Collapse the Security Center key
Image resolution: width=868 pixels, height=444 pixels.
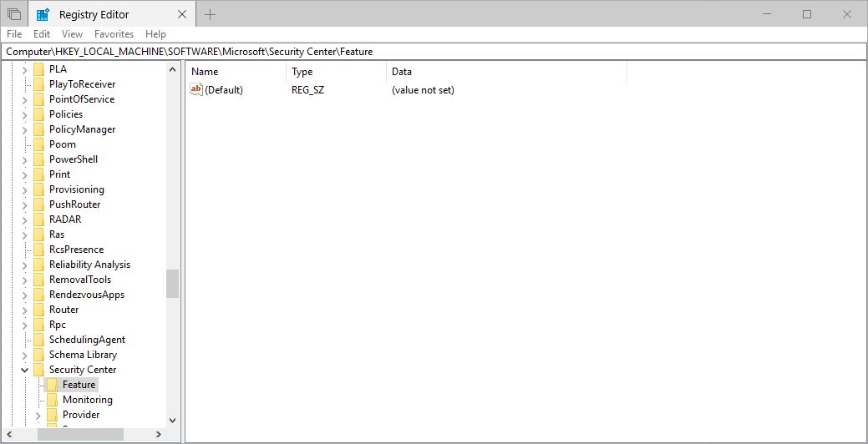[x=24, y=370]
